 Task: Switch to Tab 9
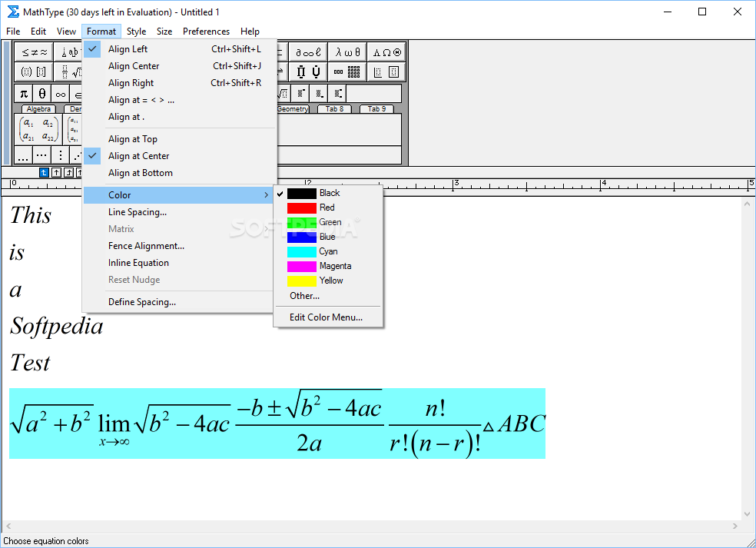[376, 109]
